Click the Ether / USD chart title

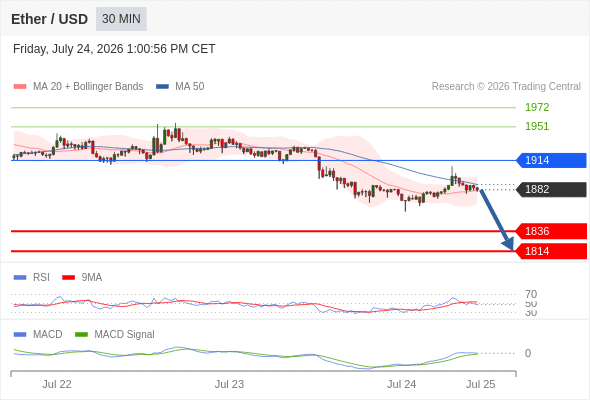pos(49,19)
